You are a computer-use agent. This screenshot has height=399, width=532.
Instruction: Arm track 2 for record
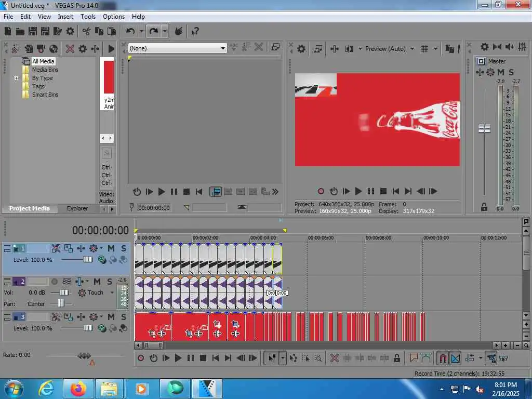pyautogui.click(x=54, y=282)
